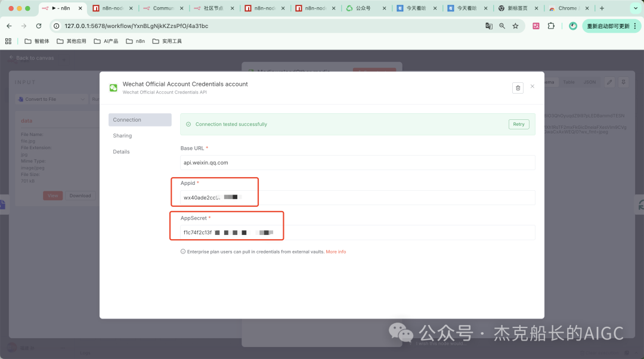
Task: Open the translate page icon
Action: pos(489,26)
